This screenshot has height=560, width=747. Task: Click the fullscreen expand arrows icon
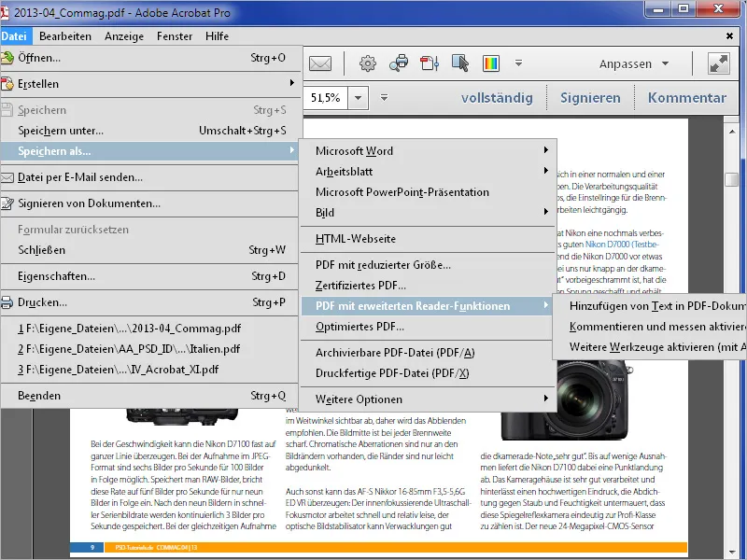tap(718, 63)
